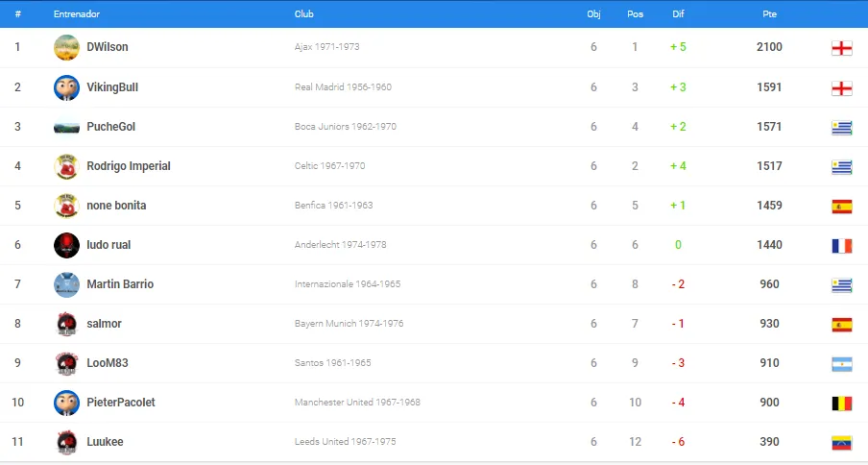Click none bonita's badge avatar

[x=66, y=206]
